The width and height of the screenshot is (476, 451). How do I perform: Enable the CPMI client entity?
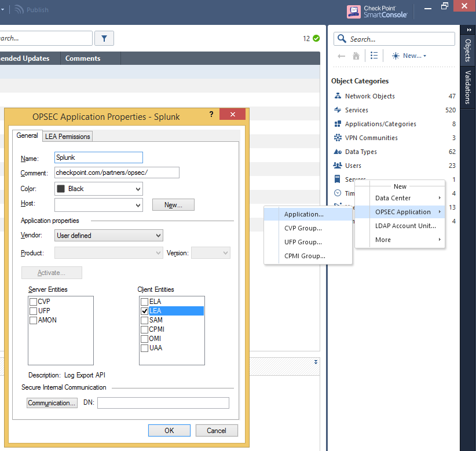point(145,329)
